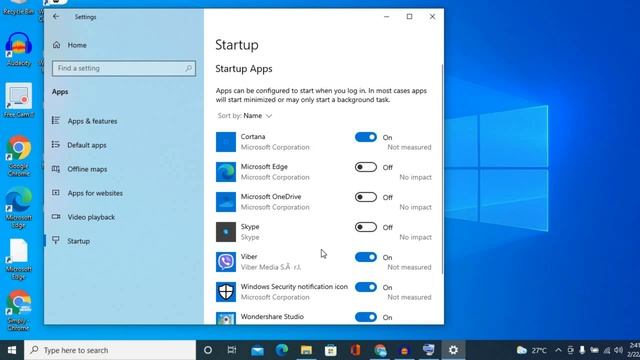Enable Microsoft Edge startup toggle

tap(366, 167)
